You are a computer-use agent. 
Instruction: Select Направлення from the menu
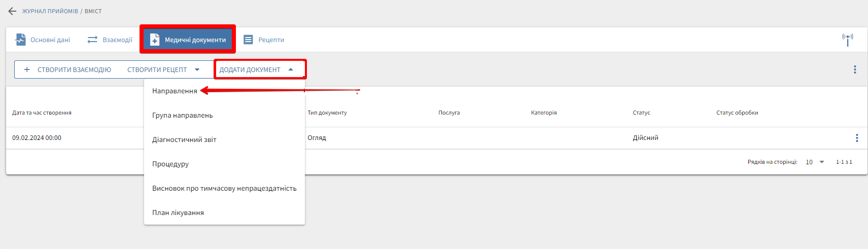[x=175, y=91]
